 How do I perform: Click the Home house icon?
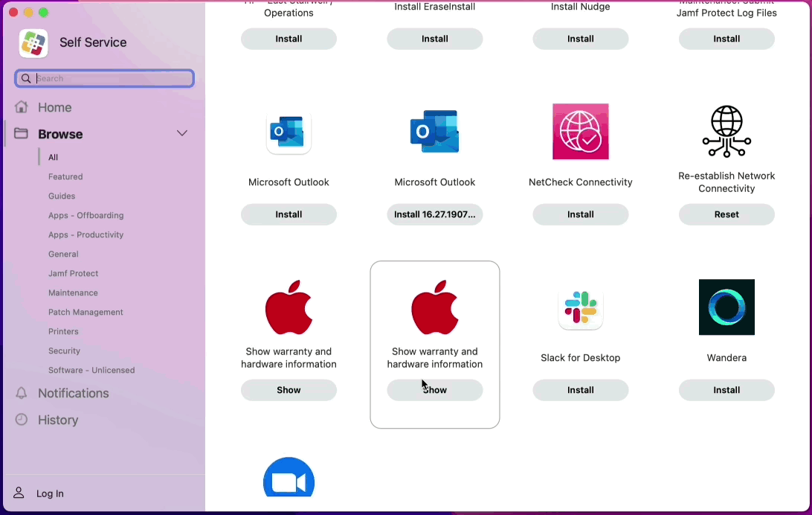click(22, 106)
